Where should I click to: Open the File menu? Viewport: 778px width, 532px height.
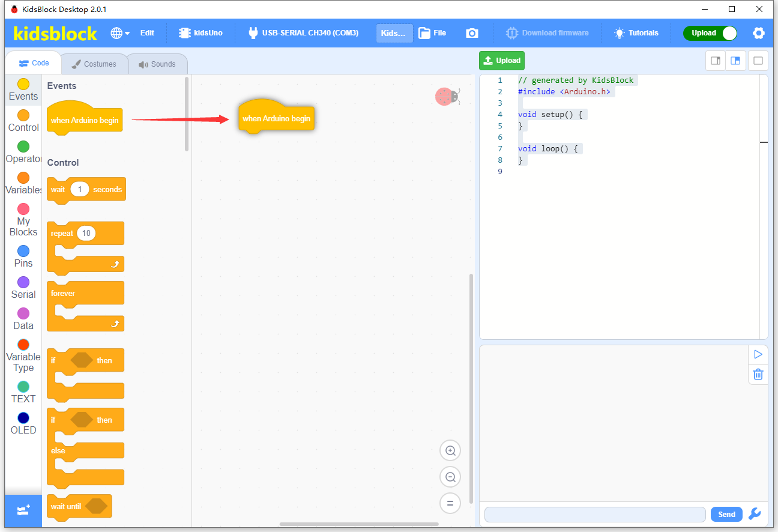point(432,33)
